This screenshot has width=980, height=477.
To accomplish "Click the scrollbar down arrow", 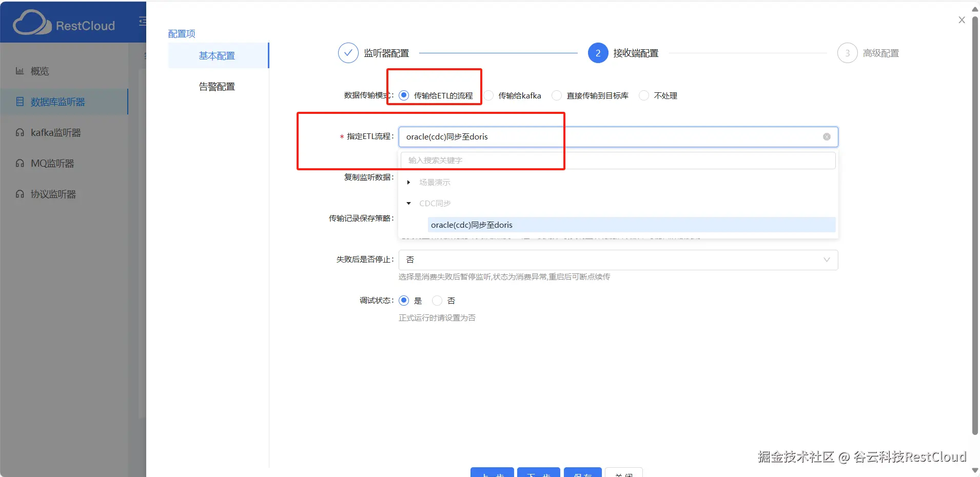I will (x=975, y=470).
